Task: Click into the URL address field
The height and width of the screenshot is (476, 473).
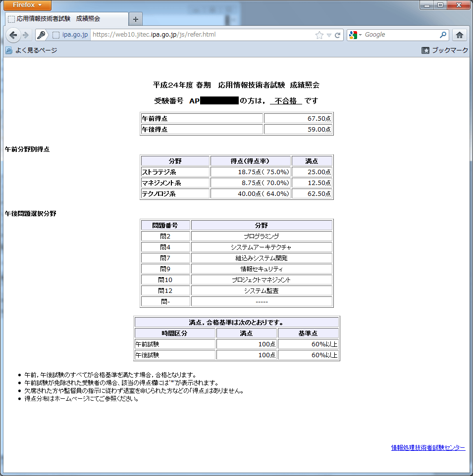Action: 198,35
